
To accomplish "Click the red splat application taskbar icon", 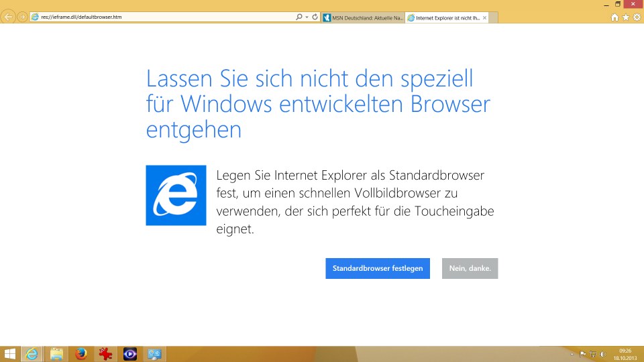I will pos(105,354).
